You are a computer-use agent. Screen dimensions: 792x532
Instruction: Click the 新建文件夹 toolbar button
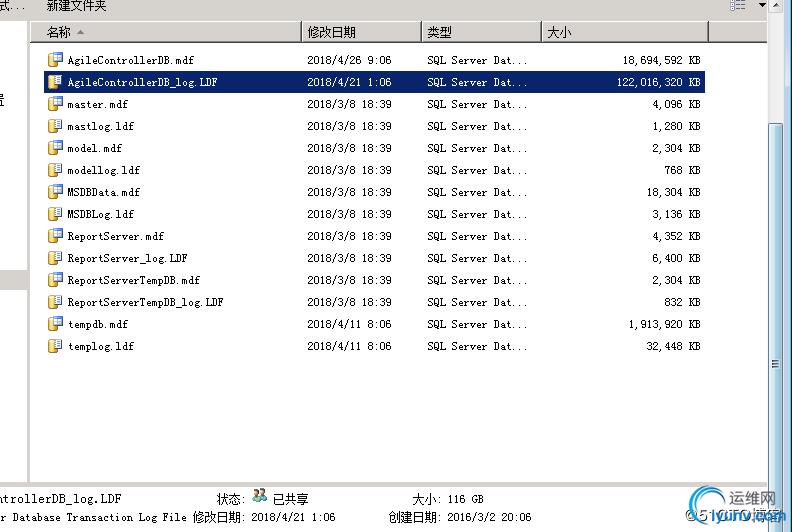coord(76,6)
